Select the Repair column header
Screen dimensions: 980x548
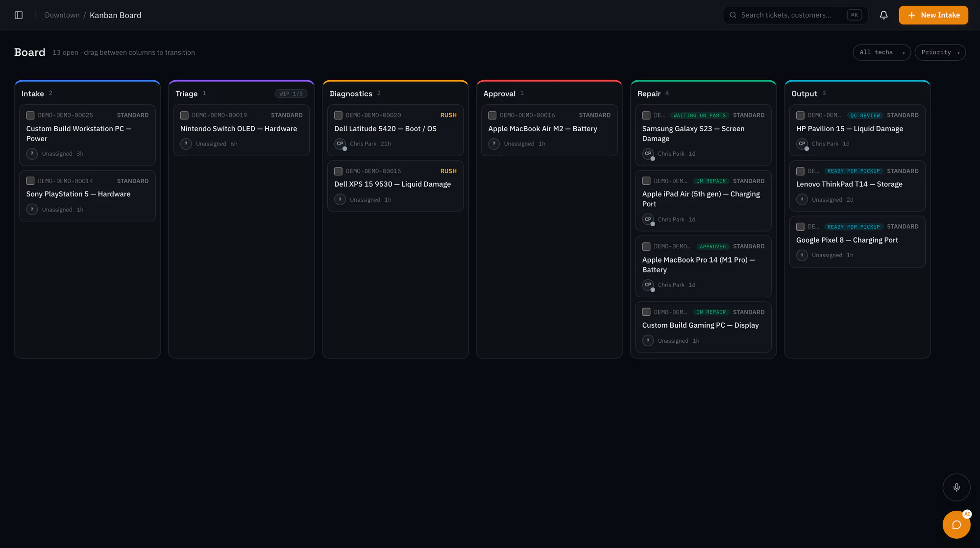point(649,94)
